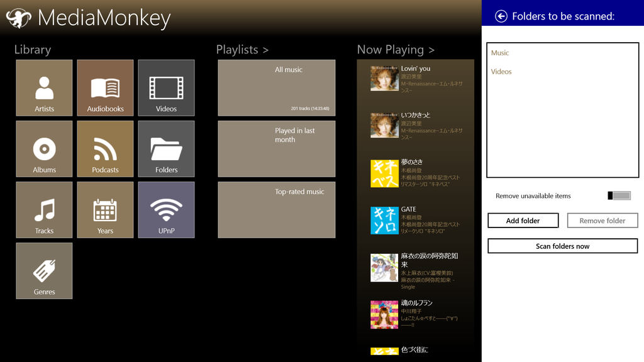Viewport: 644px width, 362px height.
Task: Click 魂のルフラン album art
Action: pos(384,314)
